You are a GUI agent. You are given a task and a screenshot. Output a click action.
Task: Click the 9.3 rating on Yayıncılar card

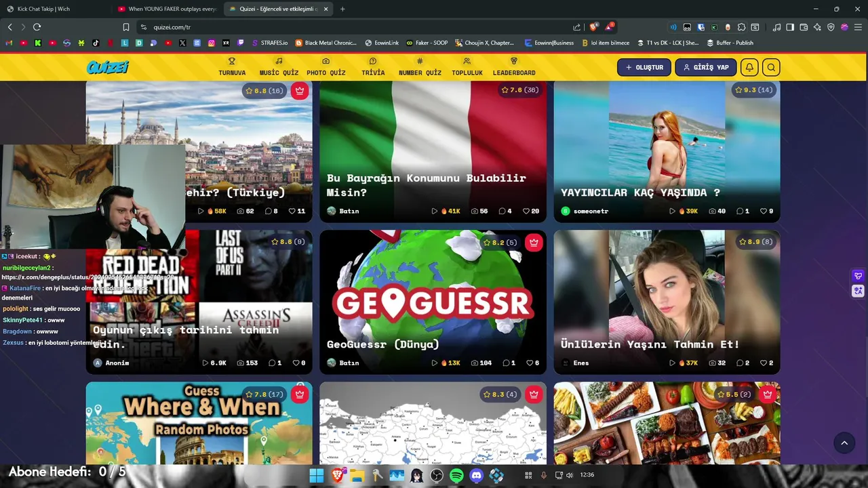754,90
